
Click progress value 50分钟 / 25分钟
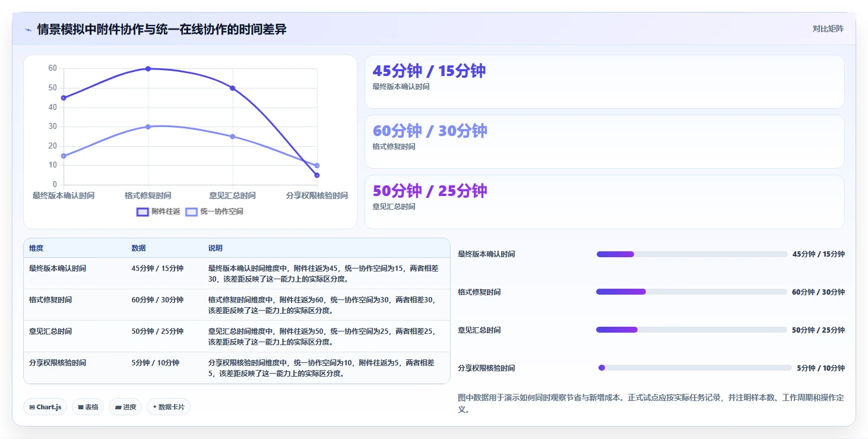[x=818, y=330]
